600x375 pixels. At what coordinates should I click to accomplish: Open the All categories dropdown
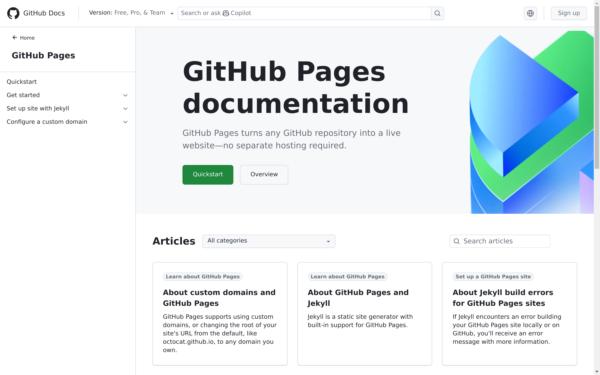pyautogui.click(x=269, y=241)
